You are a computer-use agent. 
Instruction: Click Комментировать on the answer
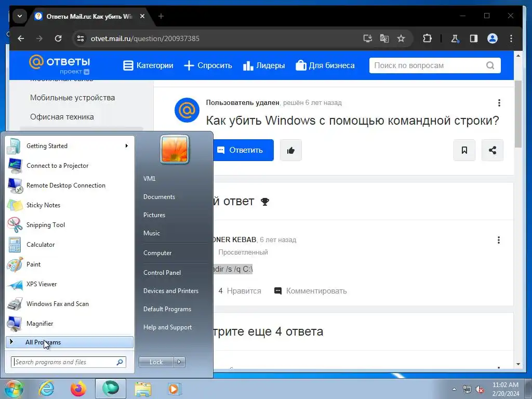click(x=311, y=291)
